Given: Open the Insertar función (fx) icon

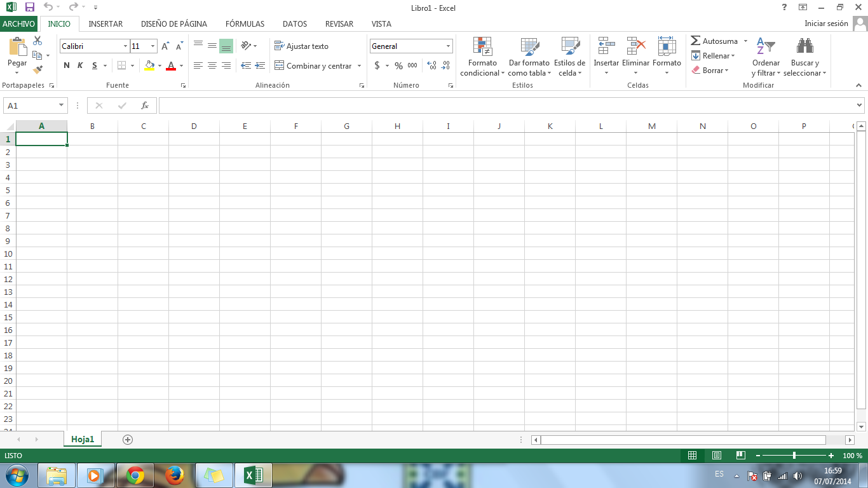Looking at the screenshot, I should [x=145, y=105].
